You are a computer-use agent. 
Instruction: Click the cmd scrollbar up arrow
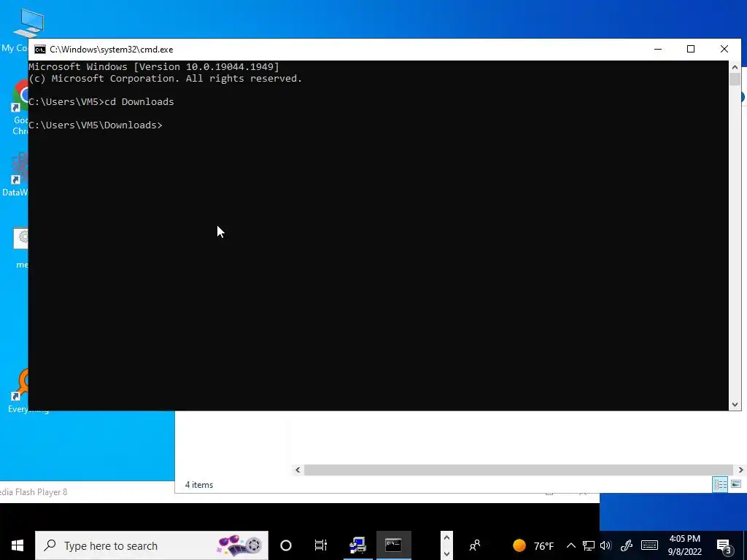[x=735, y=67]
